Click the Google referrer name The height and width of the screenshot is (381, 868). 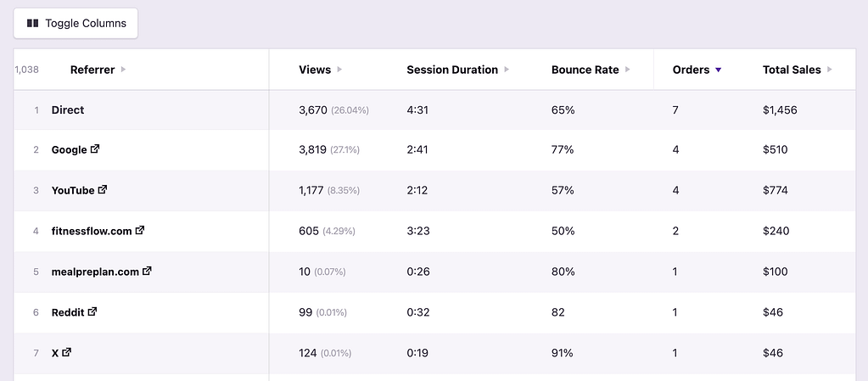tap(69, 149)
